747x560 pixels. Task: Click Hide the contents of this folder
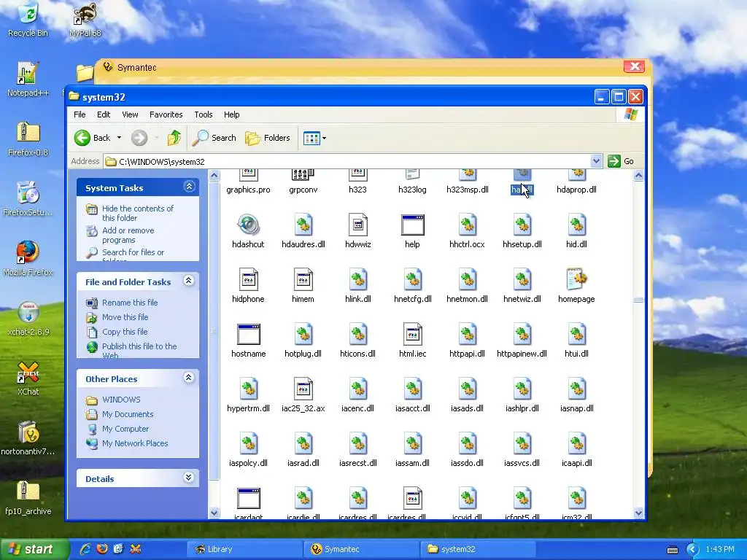click(138, 214)
